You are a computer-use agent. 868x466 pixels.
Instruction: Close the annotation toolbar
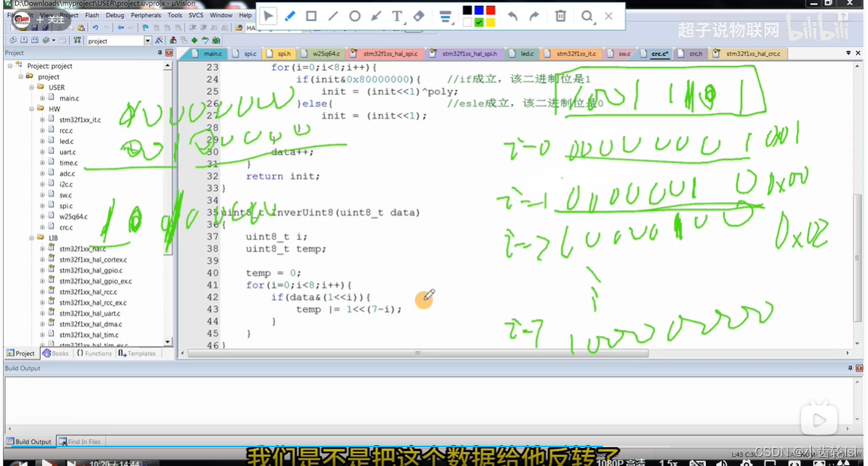click(x=609, y=16)
